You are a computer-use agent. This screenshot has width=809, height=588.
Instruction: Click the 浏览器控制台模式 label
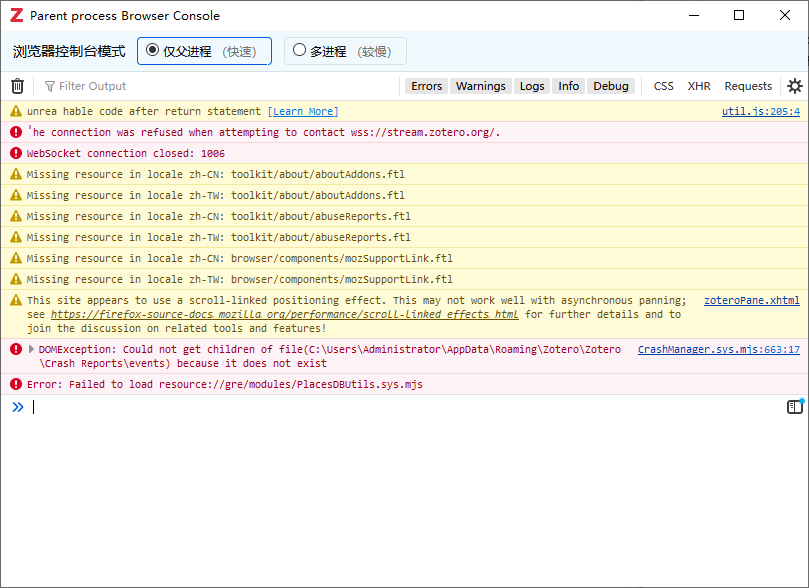click(x=69, y=51)
